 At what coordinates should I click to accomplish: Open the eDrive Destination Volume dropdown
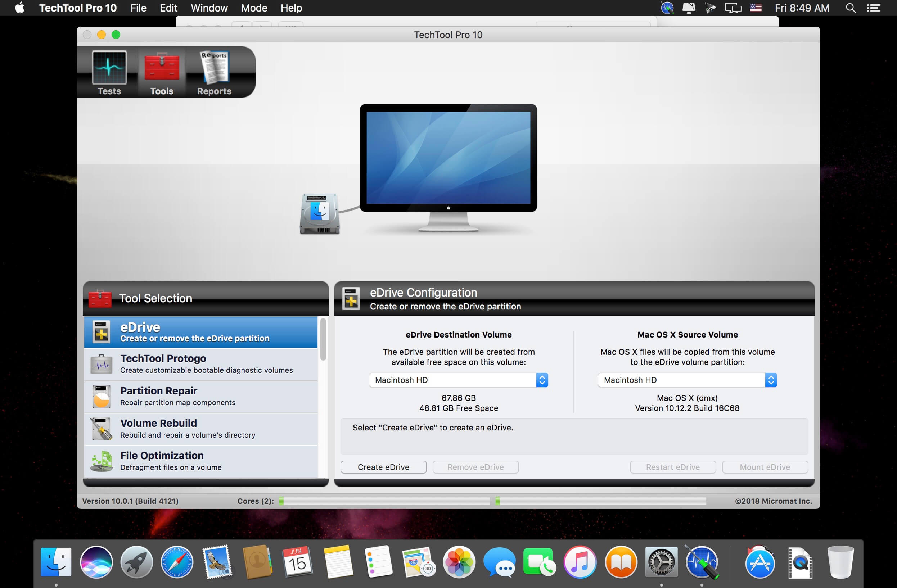(x=458, y=380)
